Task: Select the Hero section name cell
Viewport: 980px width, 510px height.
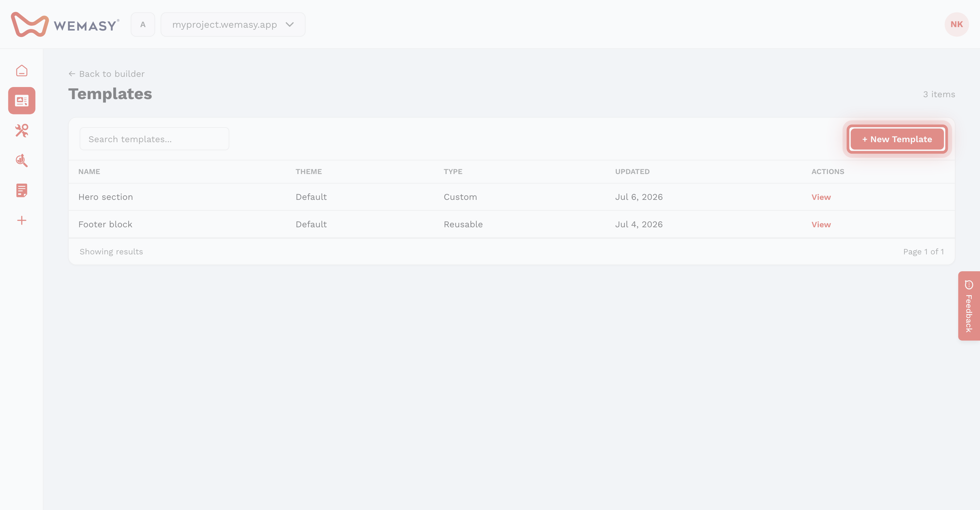Action: click(x=105, y=197)
